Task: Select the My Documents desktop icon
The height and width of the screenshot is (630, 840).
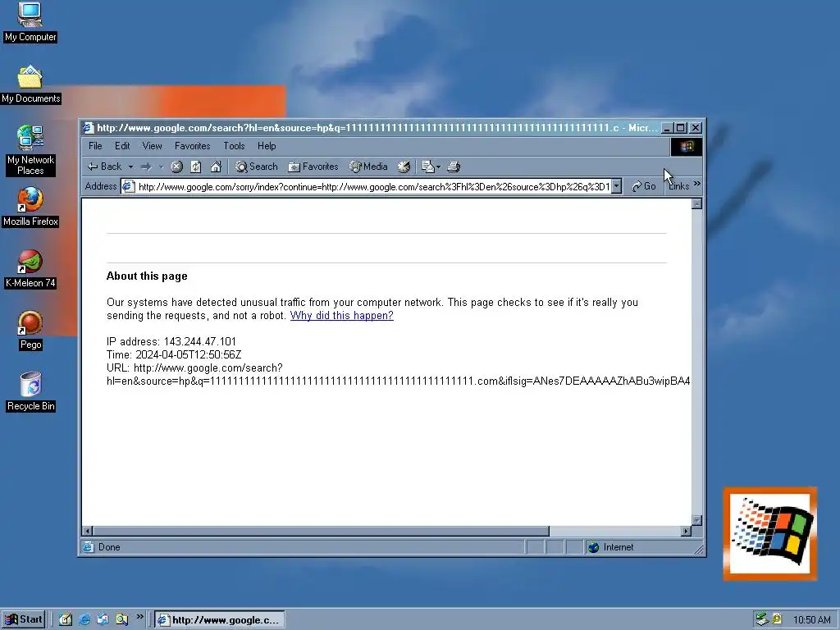Action: coord(30,84)
